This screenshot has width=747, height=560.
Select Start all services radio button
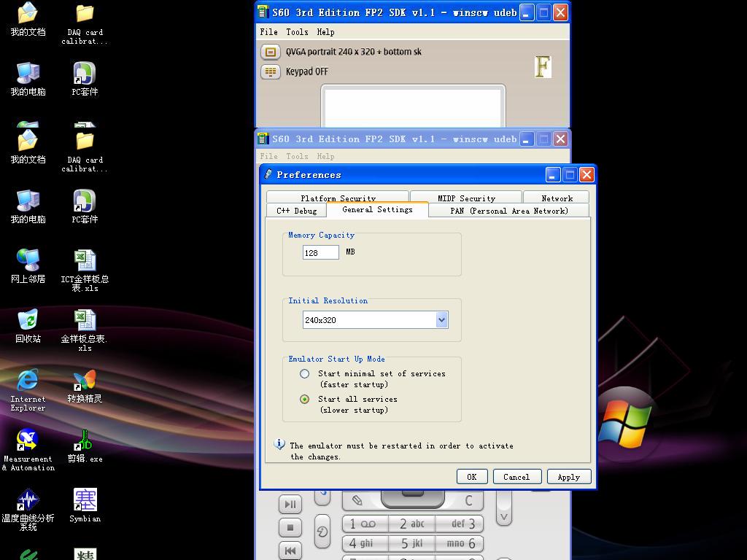305,399
